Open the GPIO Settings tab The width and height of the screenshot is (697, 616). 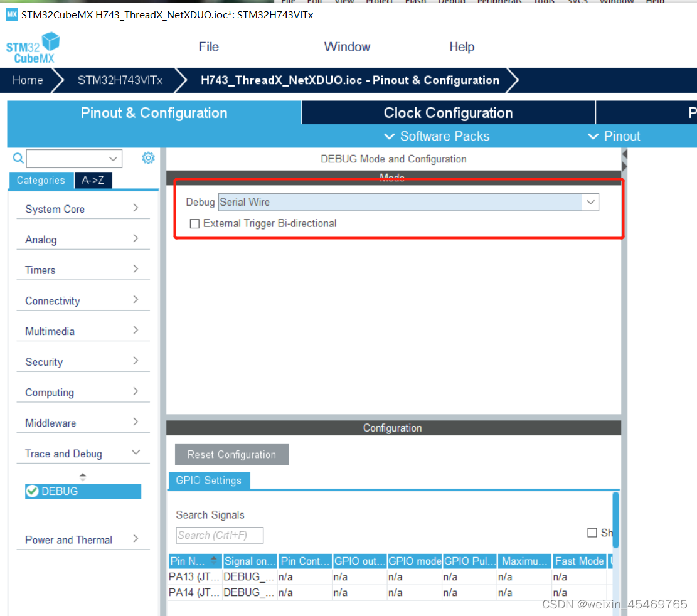pos(208,481)
